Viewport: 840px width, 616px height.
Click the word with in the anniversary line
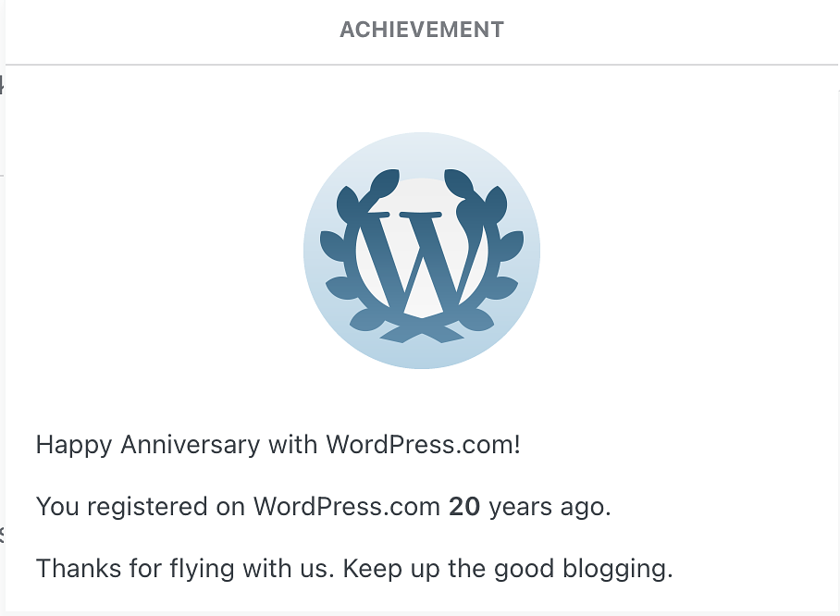(292, 445)
